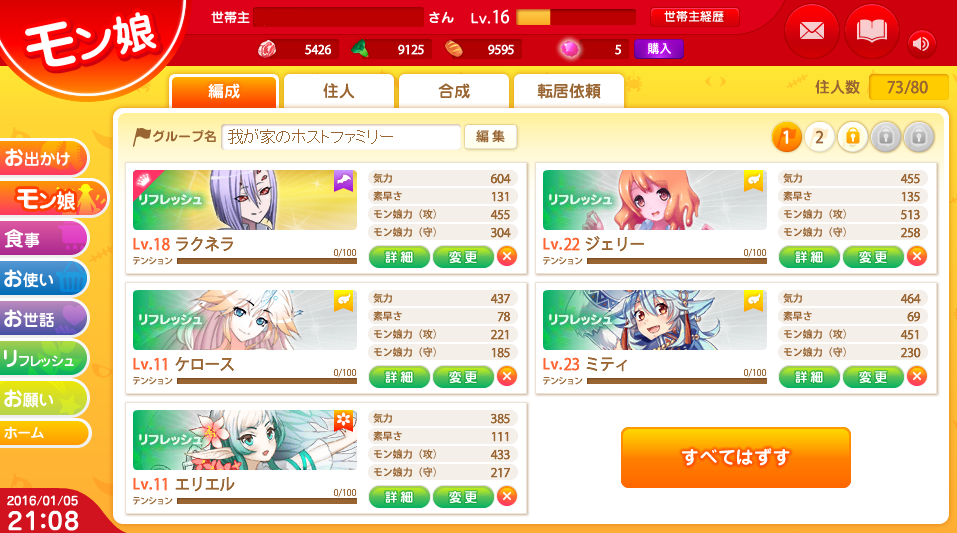Unlock the gold locked group slot

[853, 137]
